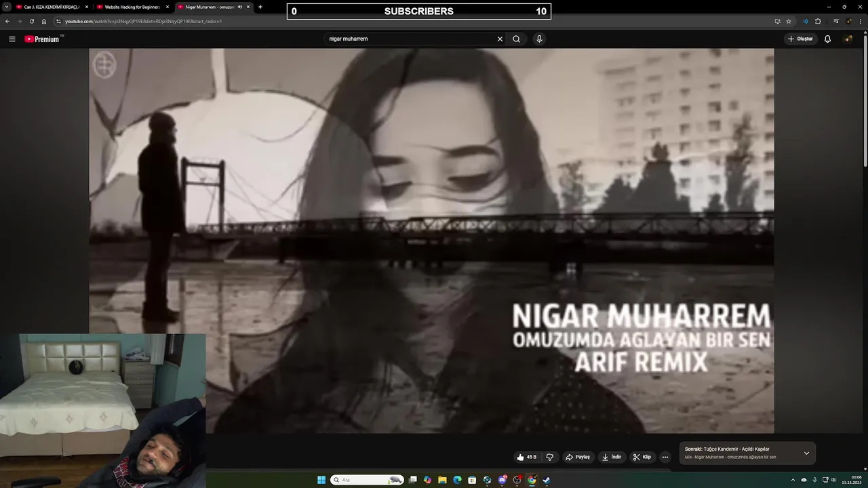Open Chrome profile avatar

click(x=848, y=21)
